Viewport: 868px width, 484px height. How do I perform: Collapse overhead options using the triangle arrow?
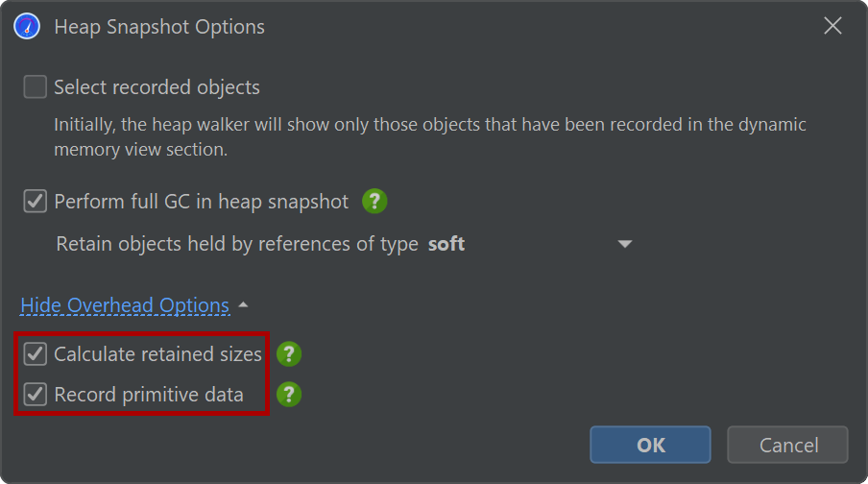coord(243,305)
